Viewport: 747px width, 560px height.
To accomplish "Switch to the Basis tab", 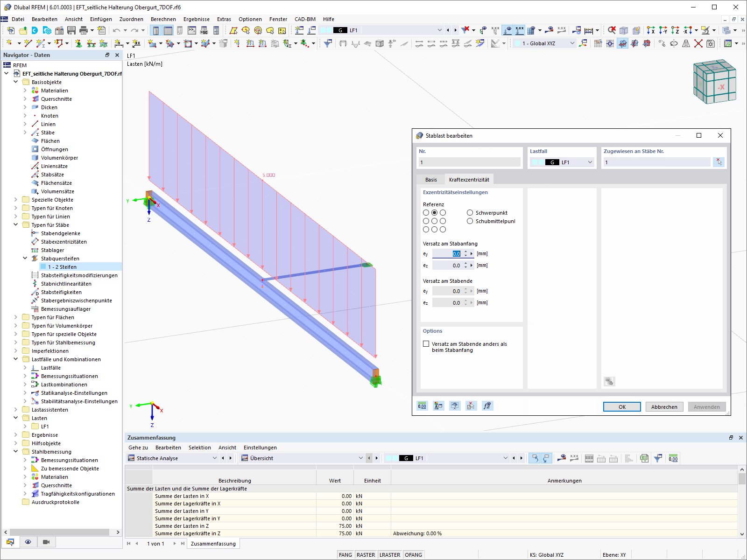I will 431,180.
